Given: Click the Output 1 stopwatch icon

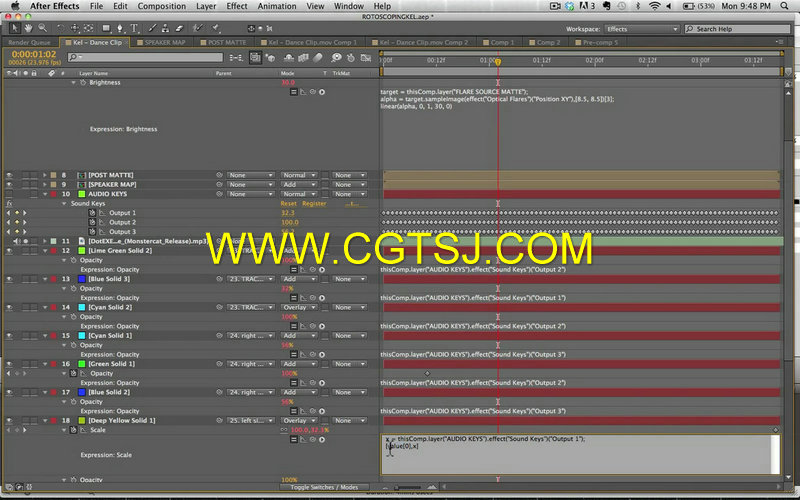Looking at the screenshot, I should pyautogui.click(x=92, y=213).
